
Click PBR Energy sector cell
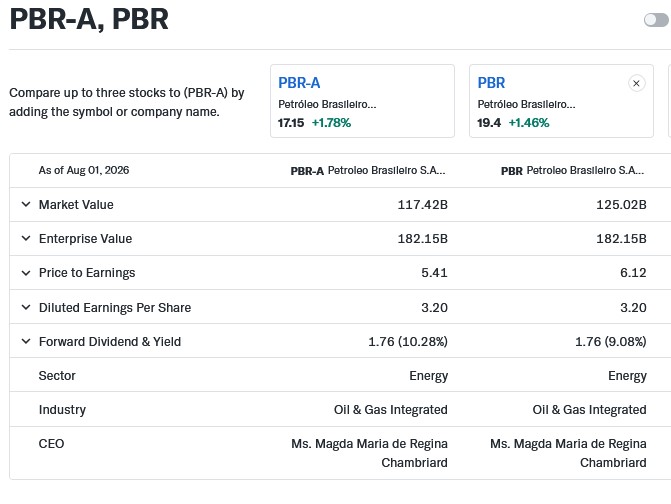point(627,376)
